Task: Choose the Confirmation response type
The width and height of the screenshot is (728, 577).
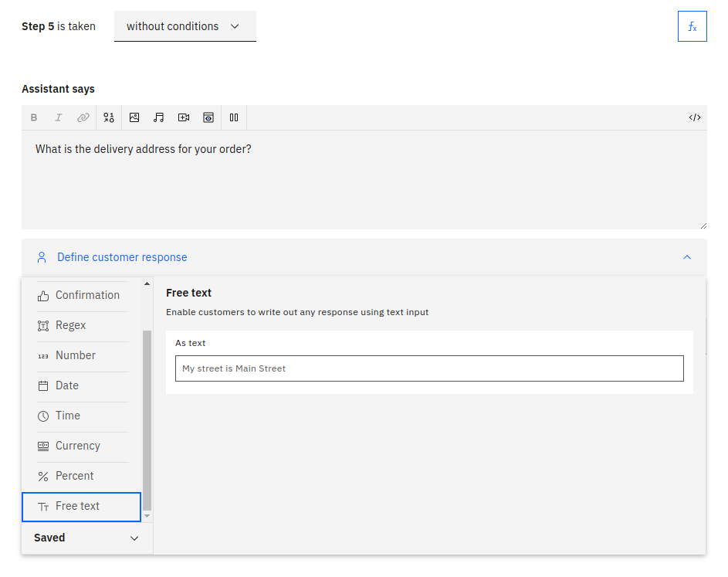Action: point(82,295)
